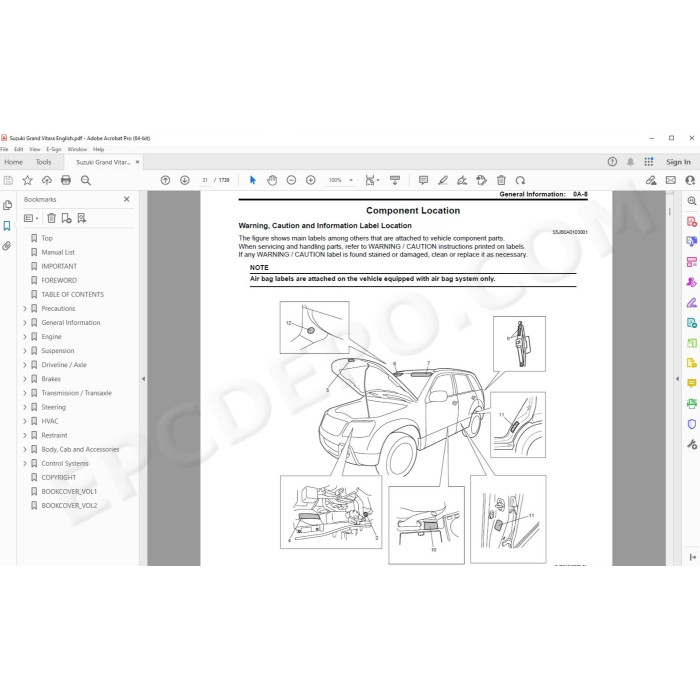Open the zoom level dropdown
This screenshot has height=700, width=700.
coord(351,180)
